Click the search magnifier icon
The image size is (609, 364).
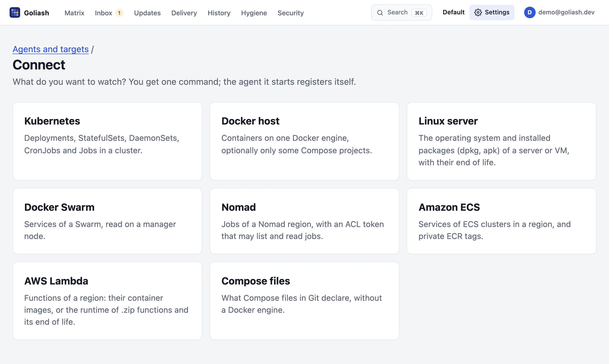380,13
